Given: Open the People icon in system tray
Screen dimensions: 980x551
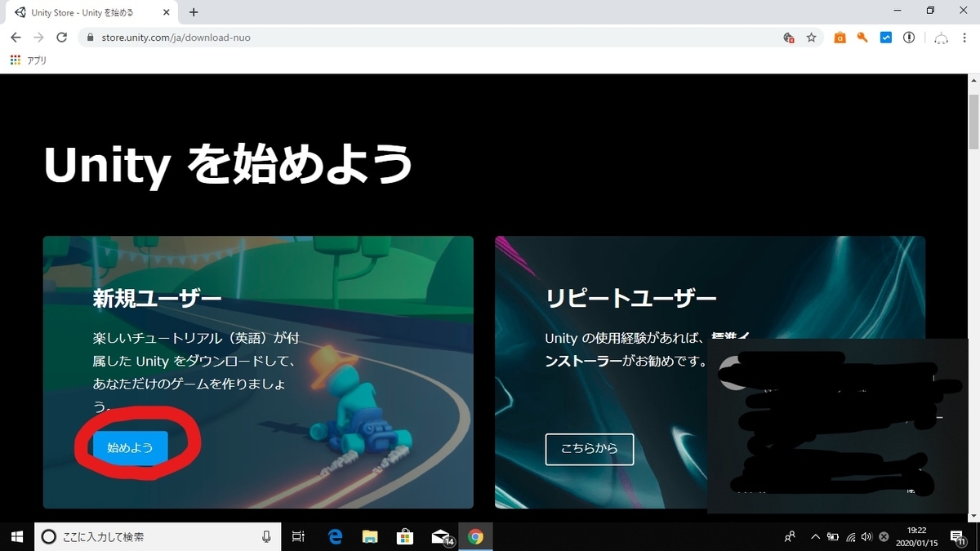Looking at the screenshot, I should click(790, 536).
